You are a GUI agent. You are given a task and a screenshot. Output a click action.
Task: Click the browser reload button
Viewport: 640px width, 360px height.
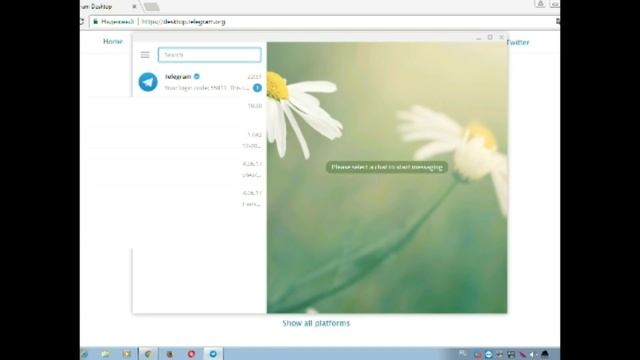[82, 22]
